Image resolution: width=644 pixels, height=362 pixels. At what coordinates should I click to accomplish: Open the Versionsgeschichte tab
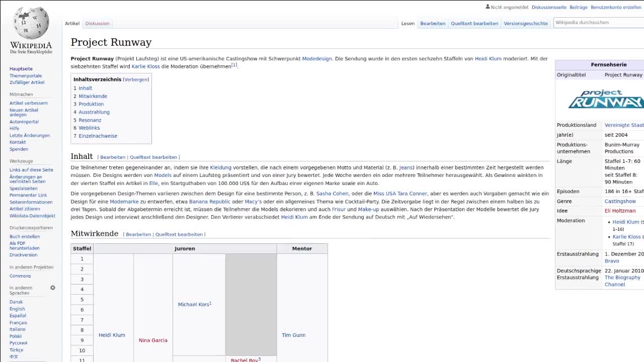(x=526, y=23)
